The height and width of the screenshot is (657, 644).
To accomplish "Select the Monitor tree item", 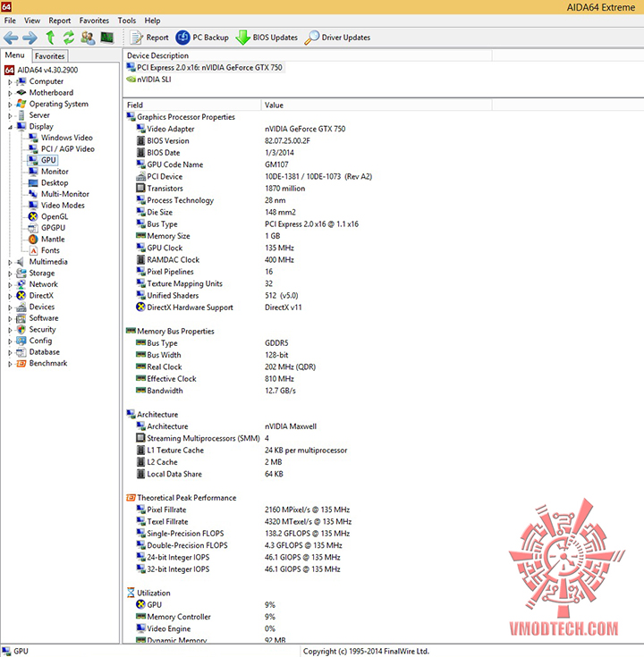I will [x=48, y=172].
